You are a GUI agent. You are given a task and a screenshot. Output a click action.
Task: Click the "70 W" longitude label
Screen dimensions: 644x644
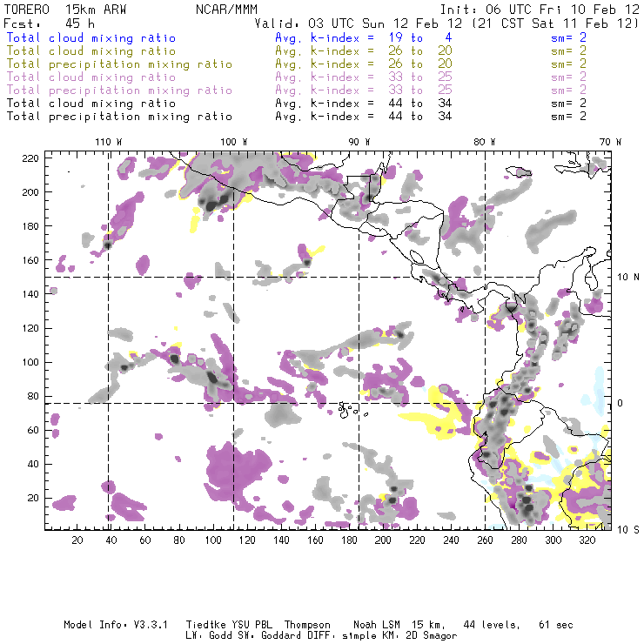coord(610,142)
